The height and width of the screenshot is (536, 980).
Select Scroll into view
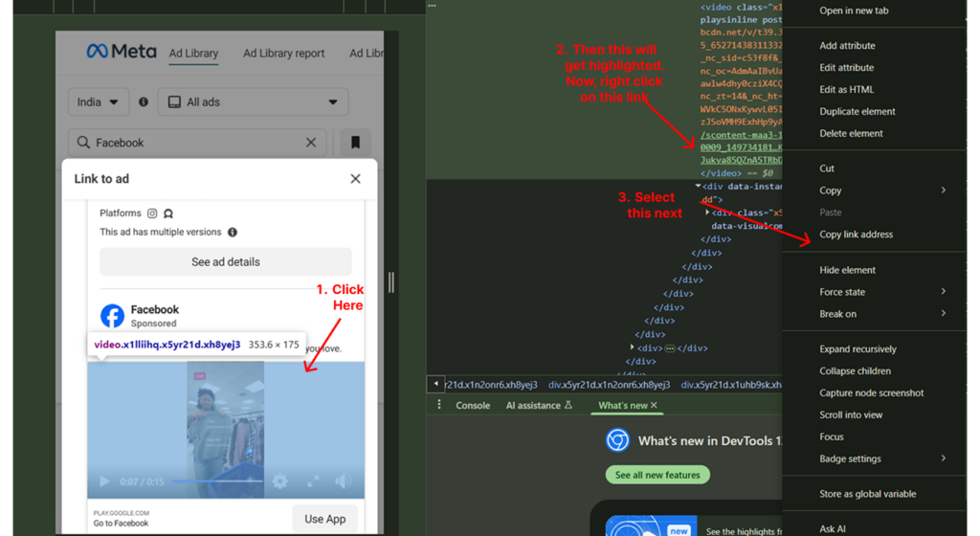[851, 414]
